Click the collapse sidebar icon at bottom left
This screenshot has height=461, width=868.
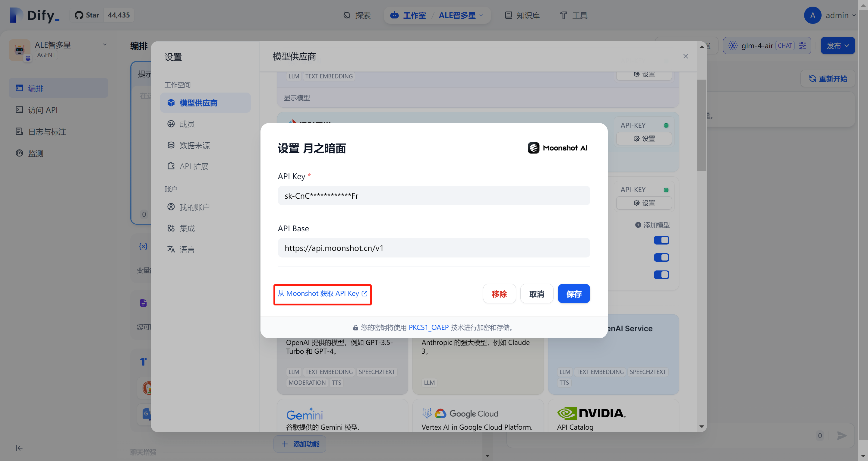coord(19,448)
